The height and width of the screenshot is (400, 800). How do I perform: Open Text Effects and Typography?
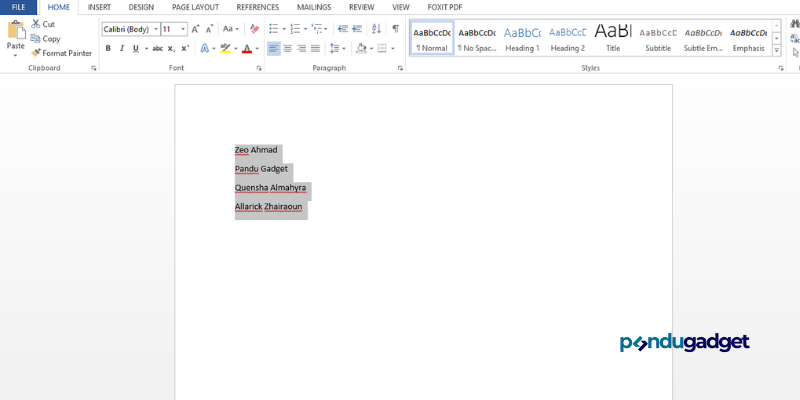point(205,48)
